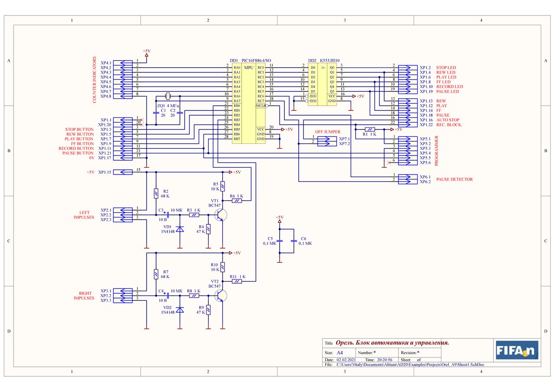Select the 'XP4.8' connector label
Image resolution: width=555 pixels, height=392 pixels.
tap(106, 96)
